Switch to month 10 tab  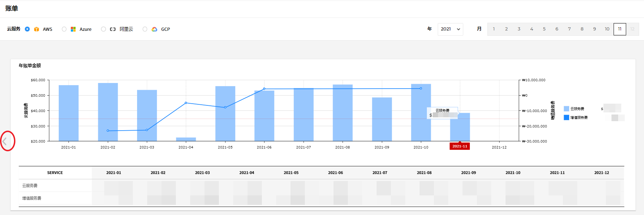click(x=607, y=29)
